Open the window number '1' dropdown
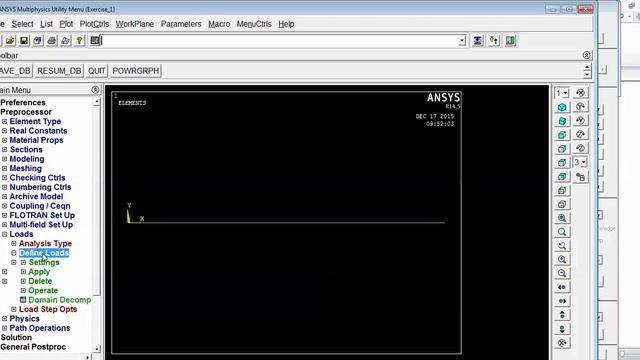The image size is (640, 360). coord(562,93)
